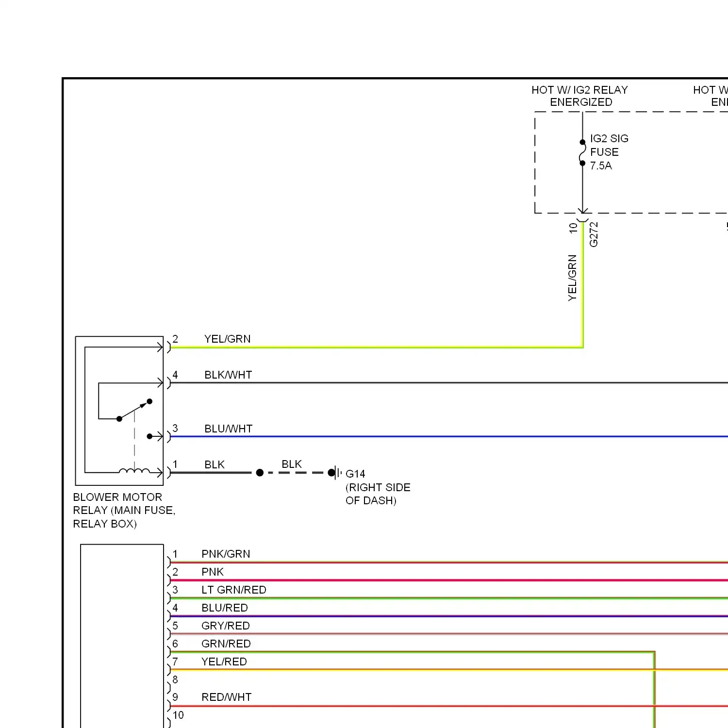Viewport: 728px width, 728px height.
Task: Click the 'HOT W/ IG2 RELAY ENERGIZED' label
Action: tap(580, 96)
